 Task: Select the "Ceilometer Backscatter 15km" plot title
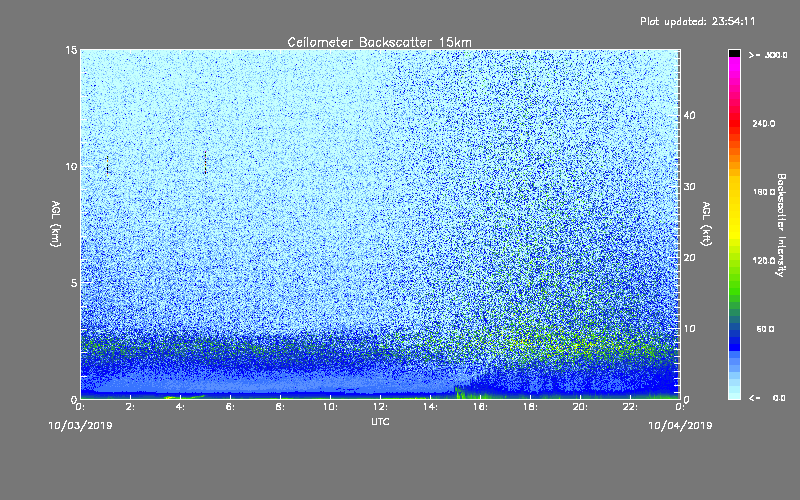(x=380, y=42)
